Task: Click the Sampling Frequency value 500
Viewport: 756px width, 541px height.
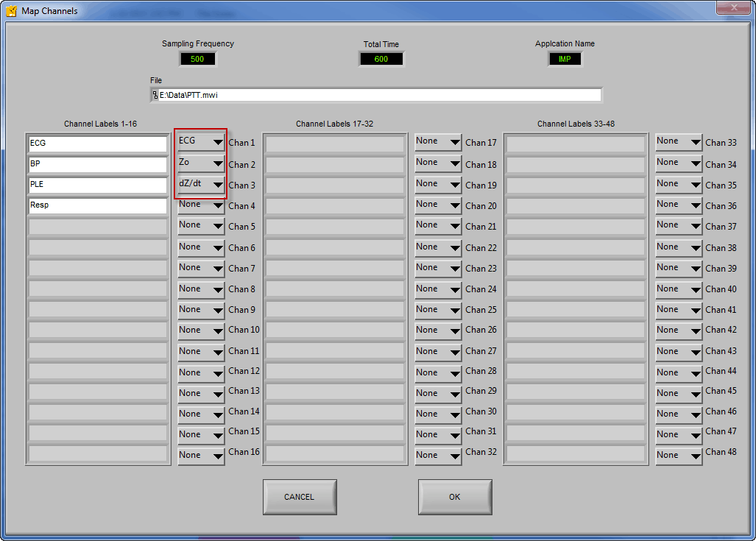Action: (x=197, y=60)
